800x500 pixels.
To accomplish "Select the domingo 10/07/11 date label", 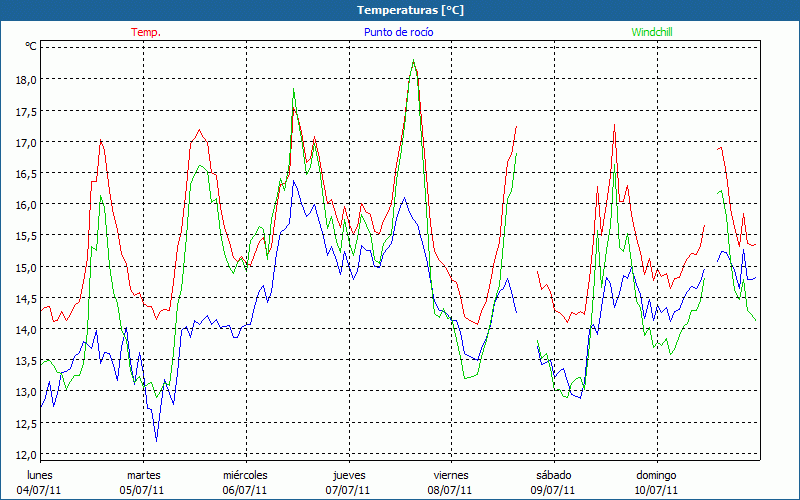I will (x=656, y=482).
